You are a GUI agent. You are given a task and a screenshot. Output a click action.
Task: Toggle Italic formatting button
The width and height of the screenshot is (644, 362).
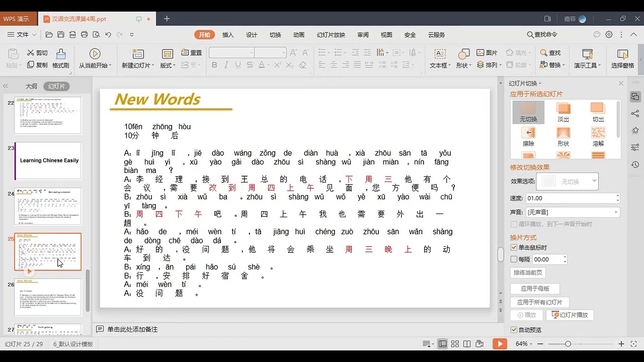[226, 65]
